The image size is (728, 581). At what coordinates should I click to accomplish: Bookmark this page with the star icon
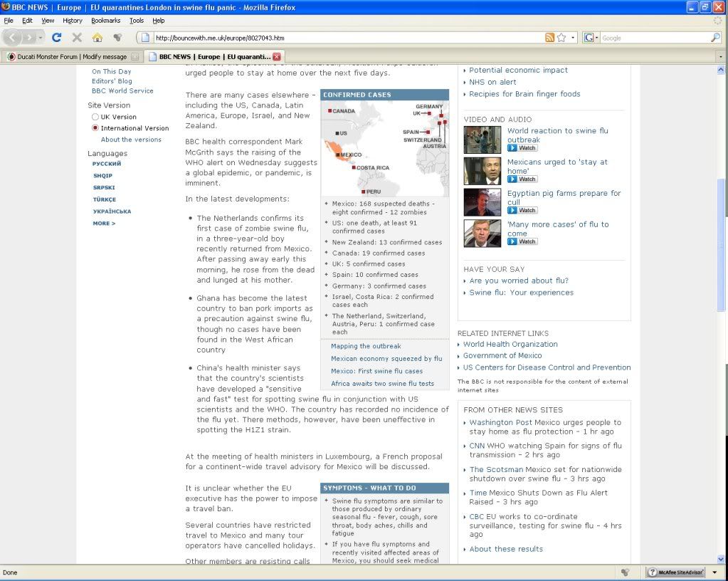tap(561, 38)
